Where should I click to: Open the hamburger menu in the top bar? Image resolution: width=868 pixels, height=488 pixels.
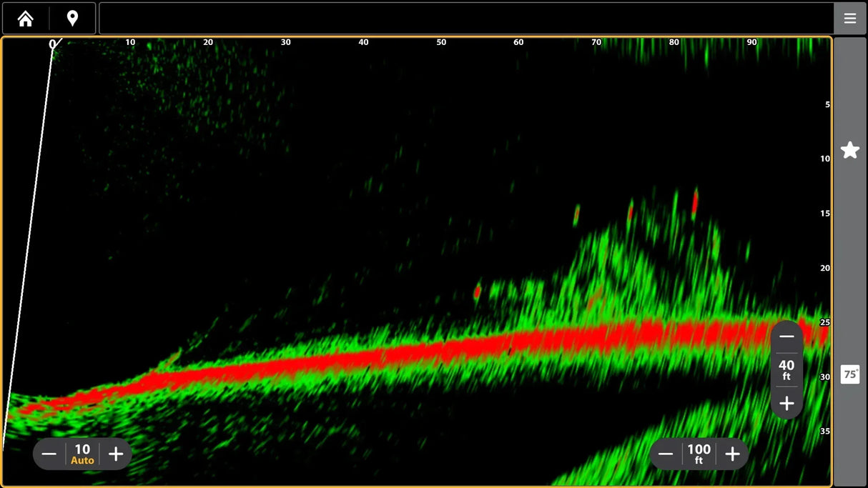(x=849, y=18)
